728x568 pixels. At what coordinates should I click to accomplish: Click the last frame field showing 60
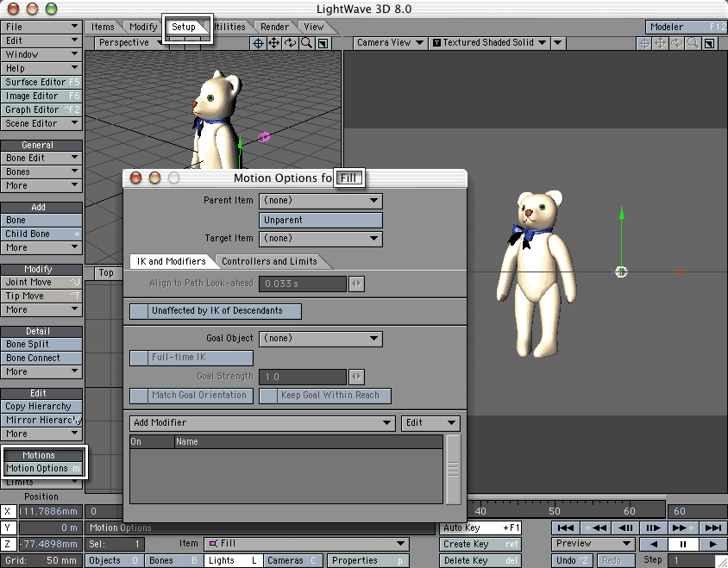[x=697, y=511]
